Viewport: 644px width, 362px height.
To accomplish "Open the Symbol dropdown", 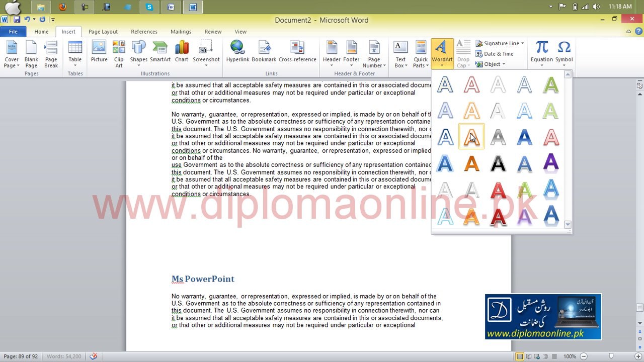I will (x=564, y=54).
